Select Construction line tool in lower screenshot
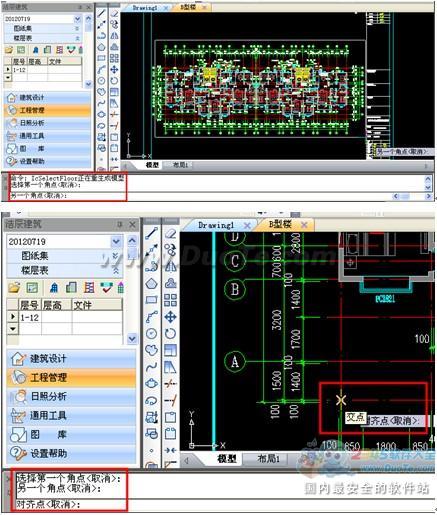The width and height of the screenshot is (437, 515). pos(152,250)
